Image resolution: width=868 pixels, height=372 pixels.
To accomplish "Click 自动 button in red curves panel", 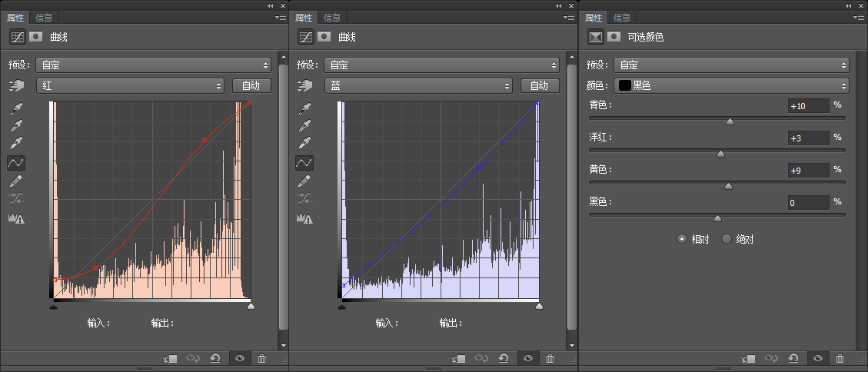I will (x=251, y=86).
